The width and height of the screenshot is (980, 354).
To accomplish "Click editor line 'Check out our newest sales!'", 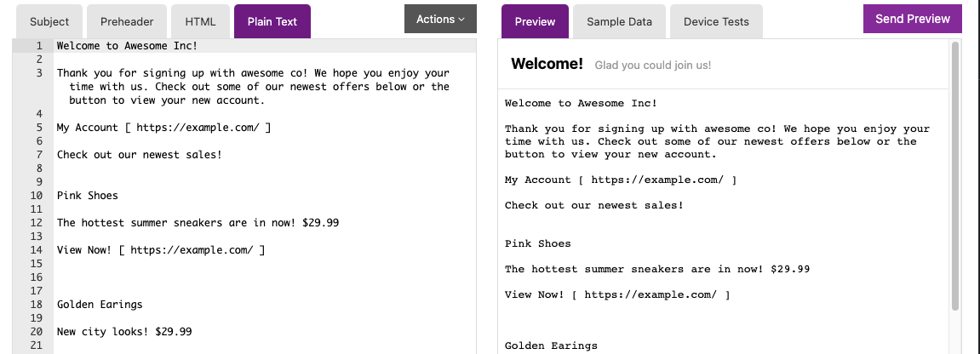I will (x=140, y=154).
